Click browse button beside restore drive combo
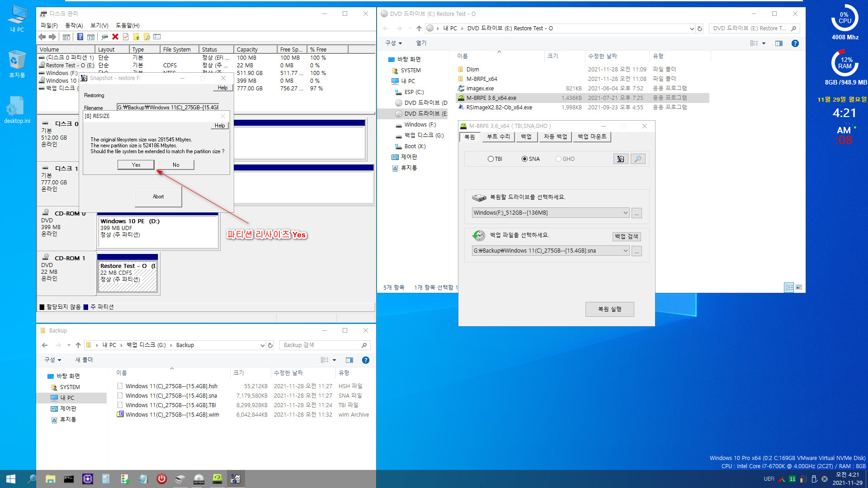868x488 pixels. click(x=637, y=213)
